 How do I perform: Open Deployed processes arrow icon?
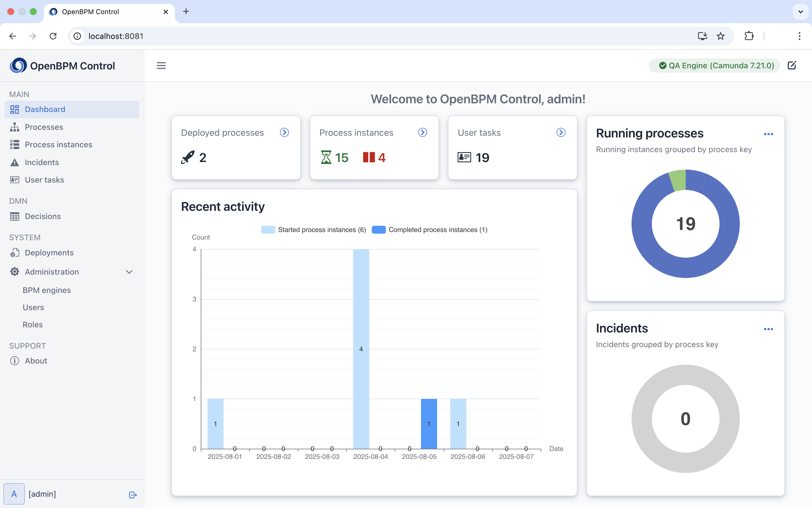[x=284, y=132]
